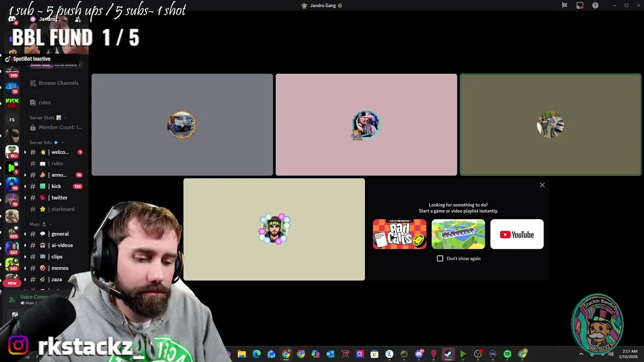Launch the YouTube watch together activity
This screenshot has height=362, width=644.
517,234
